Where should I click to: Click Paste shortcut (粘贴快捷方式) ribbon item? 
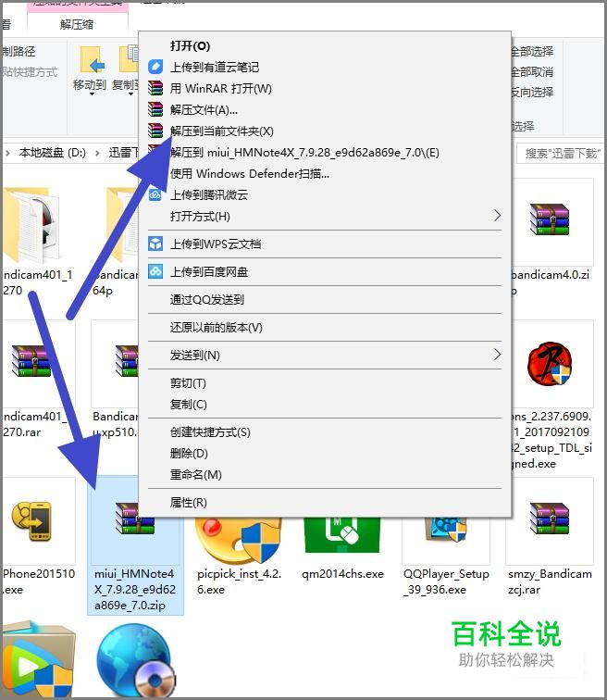click(x=30, y=72)
